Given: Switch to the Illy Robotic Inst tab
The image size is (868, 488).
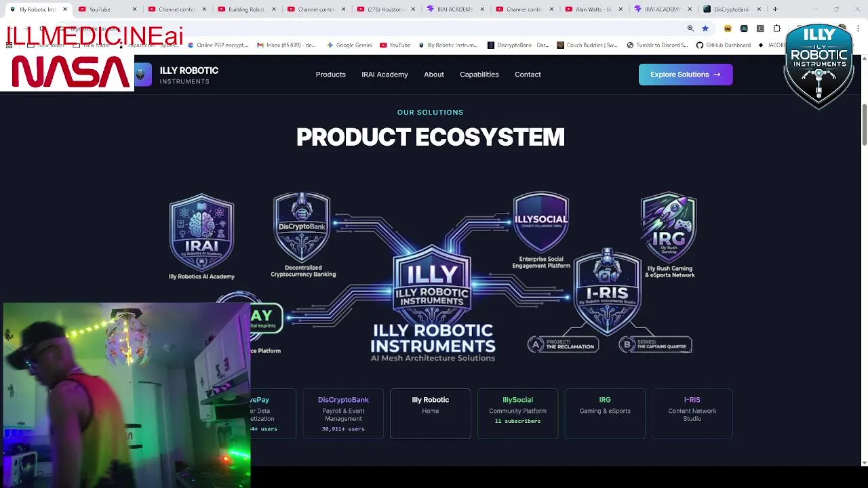Looking at the screenshot, I should [x=37, y=9].
